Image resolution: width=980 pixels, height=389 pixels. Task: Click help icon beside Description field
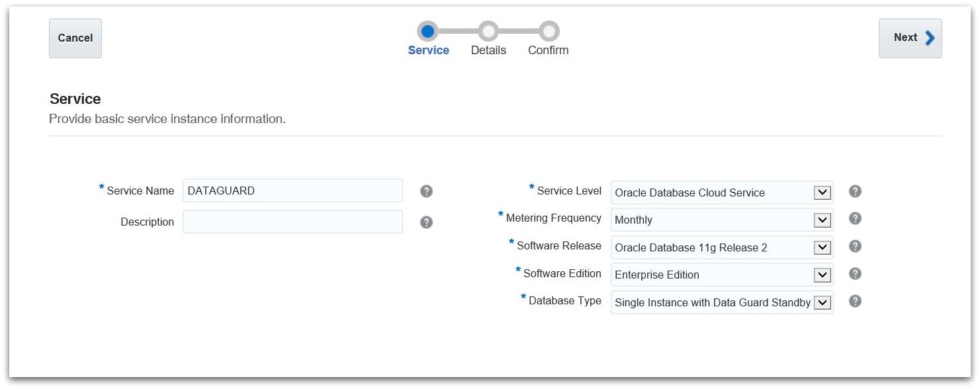click(426, 222)
